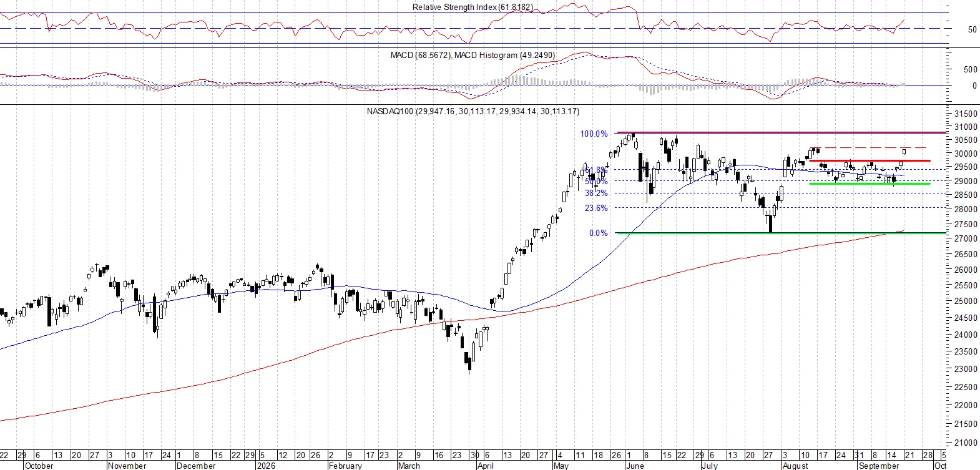Select the December month label
Image resolution: width=980 pixels, height=470 pixels.
coord(196,466)
